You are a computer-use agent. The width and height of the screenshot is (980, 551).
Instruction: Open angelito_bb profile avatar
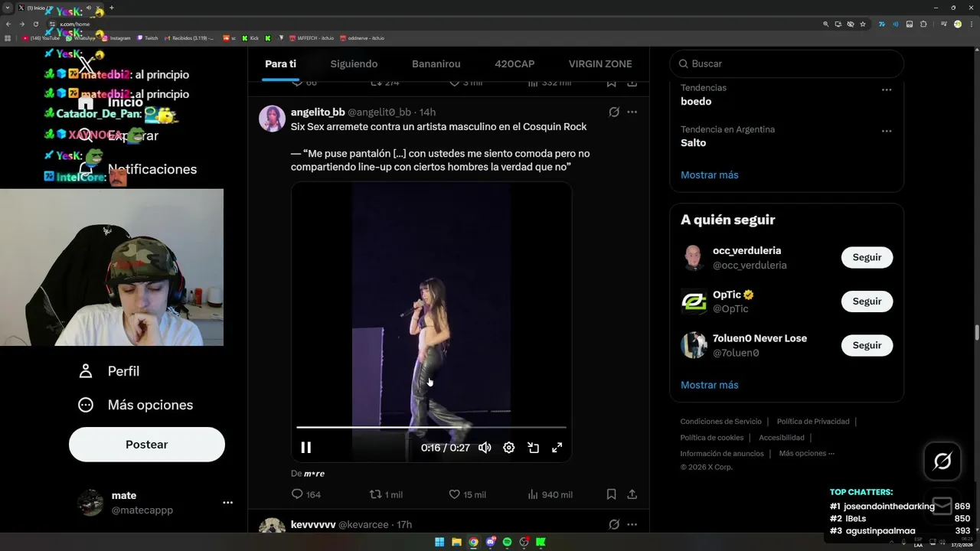pos(273,119)
